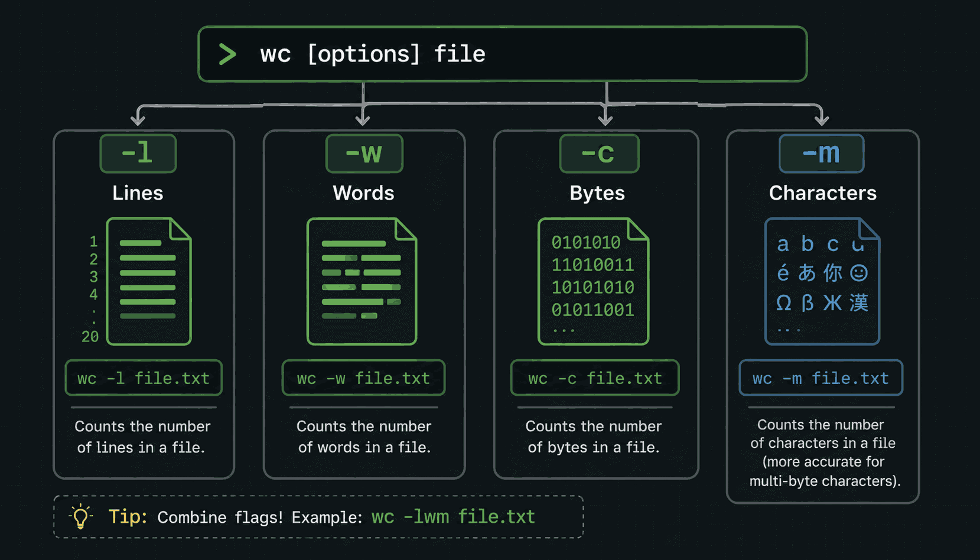Screen dimensions: 980x560
Task: Click the binary row '11010011'
Action: pos(592,265)
